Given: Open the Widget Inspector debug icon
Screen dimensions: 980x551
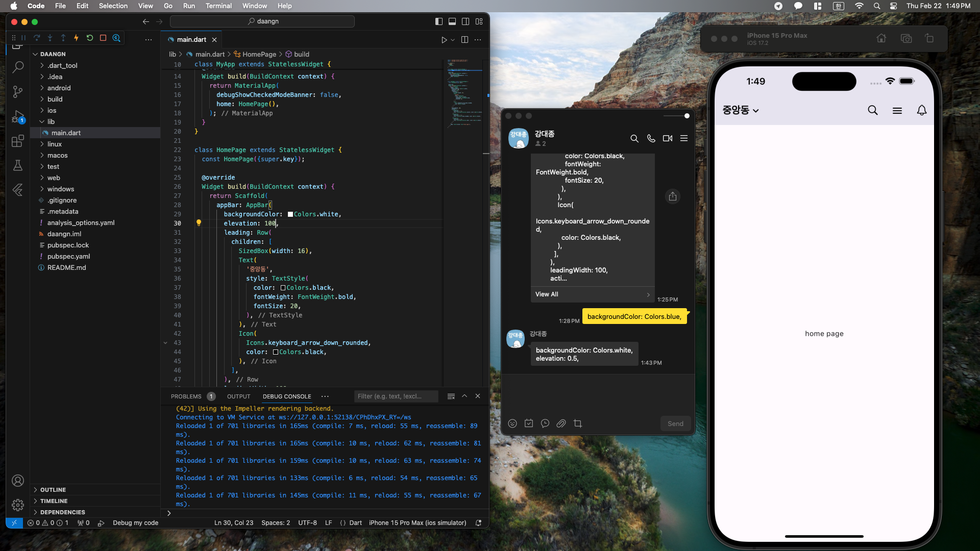Looking at the screenshot, I should [116, 38].
